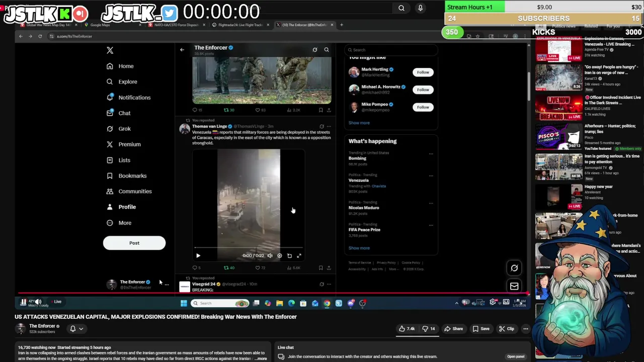Expand tweet video to fullscreen
Screen dimensions: 644x362
coord(299,255)
